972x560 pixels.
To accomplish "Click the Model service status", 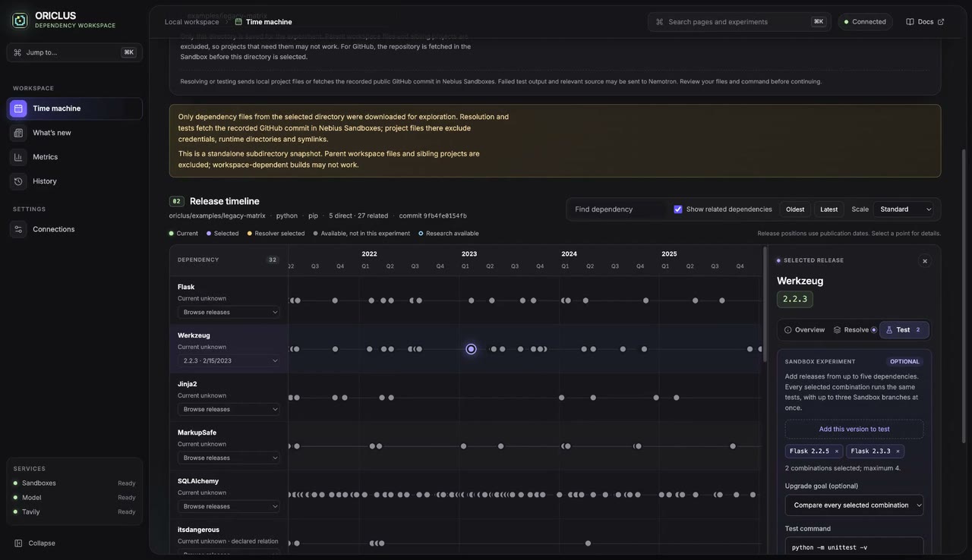I will (x=74, y=498).
